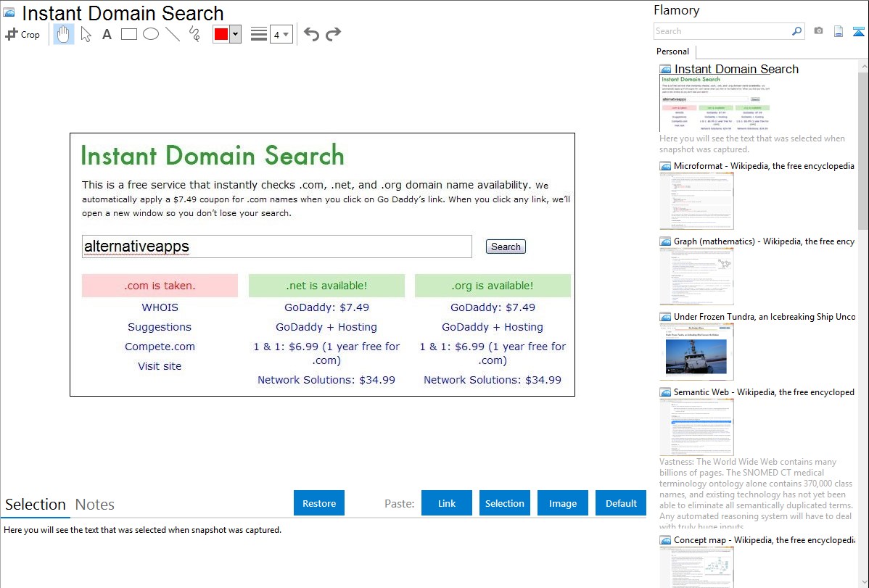869x588 pixels.
Task: Pick the text annotation tool
Action: pos(107,34)
